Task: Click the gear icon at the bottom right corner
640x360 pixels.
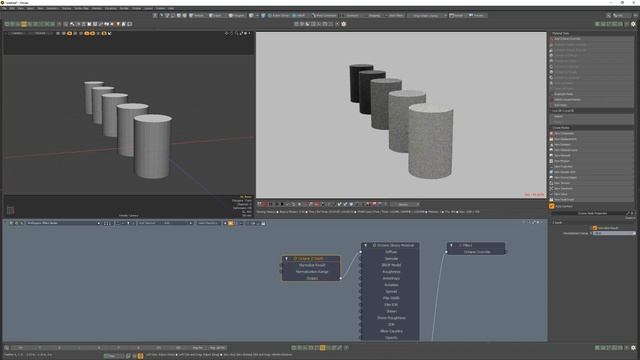Action: [633, 348]
